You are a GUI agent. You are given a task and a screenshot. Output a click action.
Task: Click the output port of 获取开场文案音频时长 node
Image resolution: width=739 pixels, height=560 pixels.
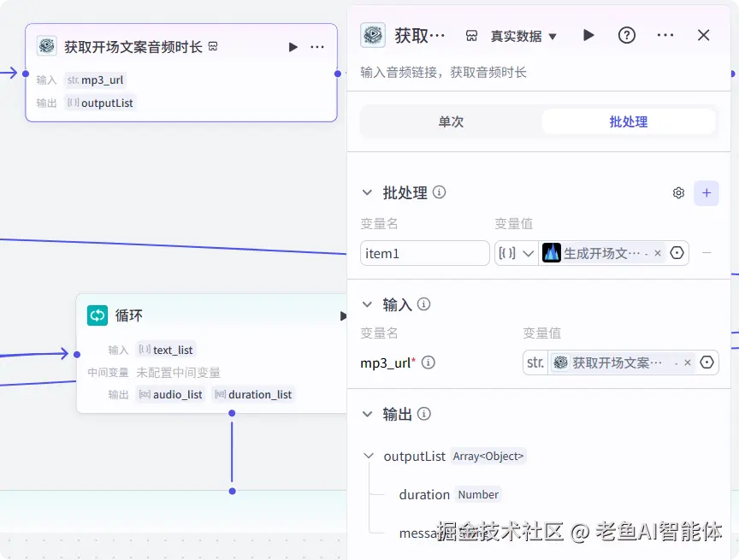click(x=338, y=74)
